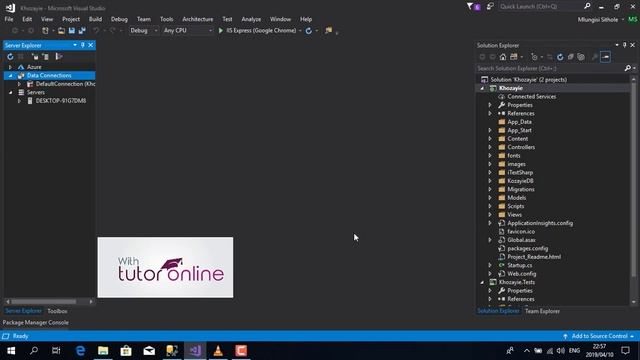The height and width of the screenshot is (360, 640).
Task: Click Connect to Server icon in Server Explorer
Action: 45,57
